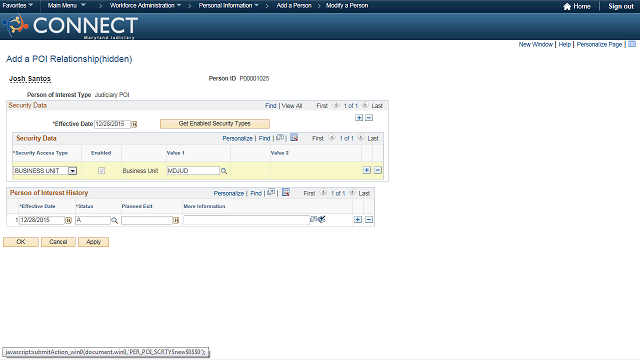Viewport: 640px width, 360px height.
Task: Click the Josh Santos name link
Action: tap(30, 78)
